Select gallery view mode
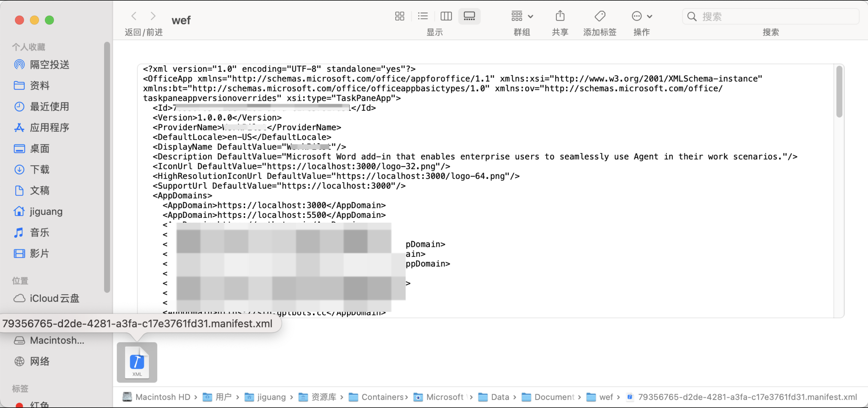This screenshot has width=868, height=408. pos(469,16)
